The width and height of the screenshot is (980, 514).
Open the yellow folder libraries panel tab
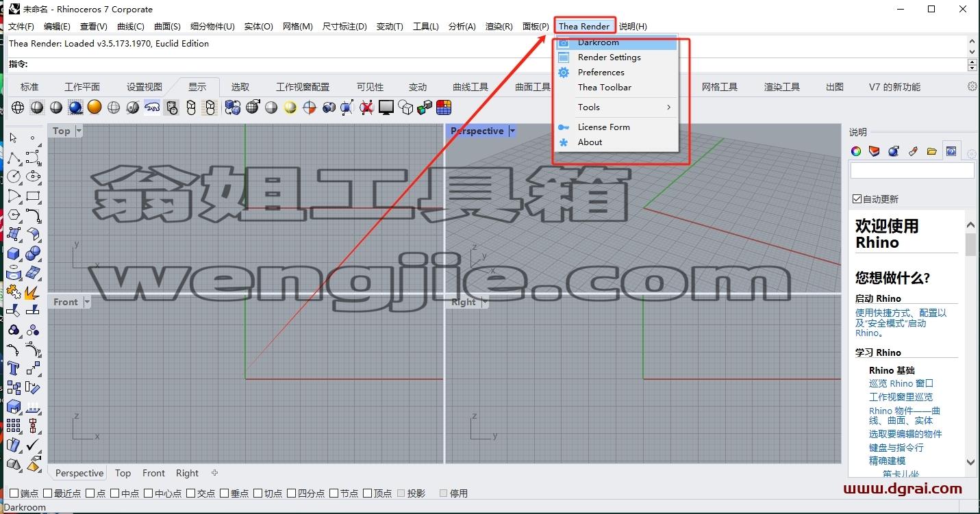pyautogui.click(x=931, y=151)
